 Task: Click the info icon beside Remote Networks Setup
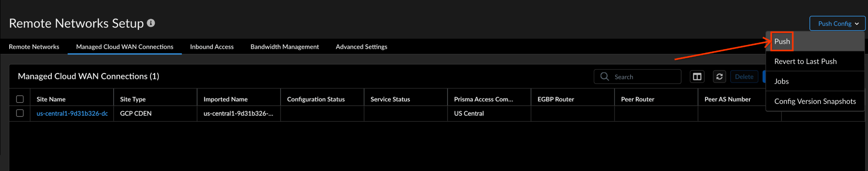[151, 23]
